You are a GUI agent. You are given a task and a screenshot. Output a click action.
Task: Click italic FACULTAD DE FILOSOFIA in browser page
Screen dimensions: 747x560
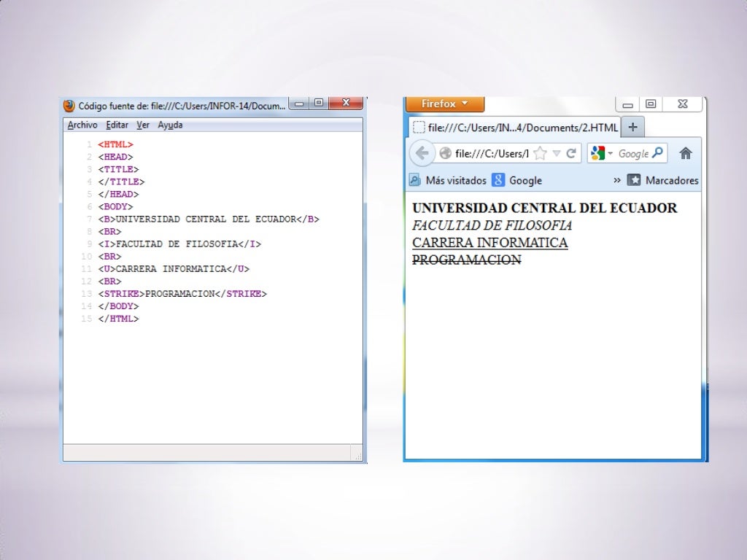point(492,225)
